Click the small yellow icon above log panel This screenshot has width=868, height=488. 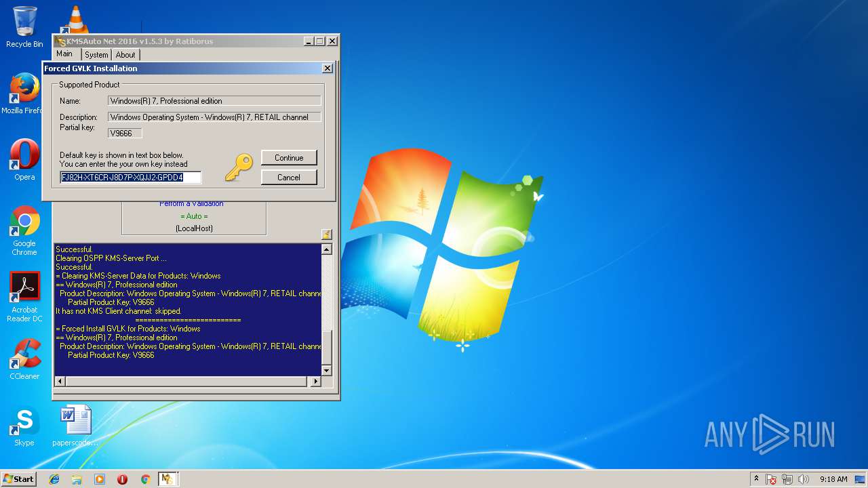(326, 235)
